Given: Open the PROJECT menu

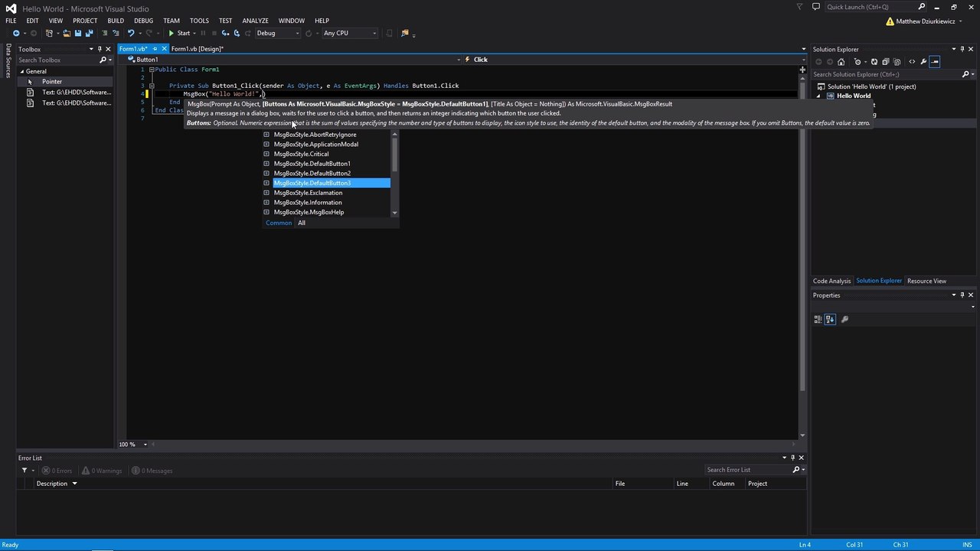Looking at the screenshot, I should click(x=85, y=21).
